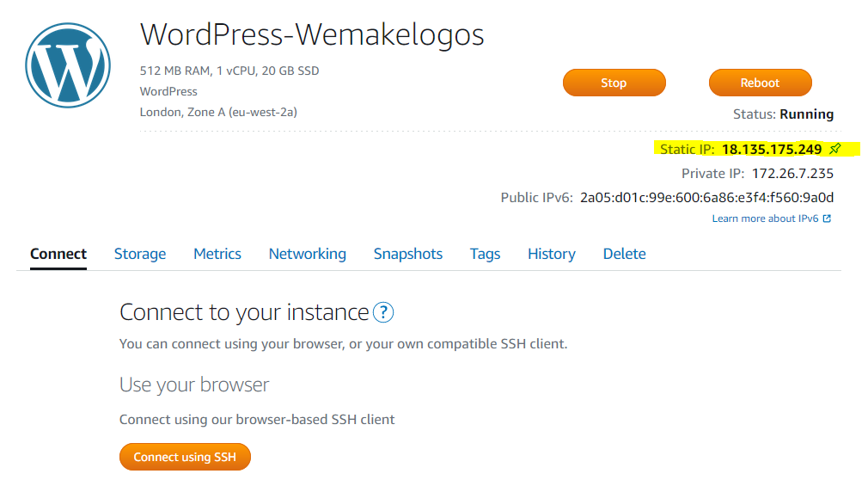
Task: Open the Learn more about IPv6 link
Action: pyautogui.click(x=771, y=218)
